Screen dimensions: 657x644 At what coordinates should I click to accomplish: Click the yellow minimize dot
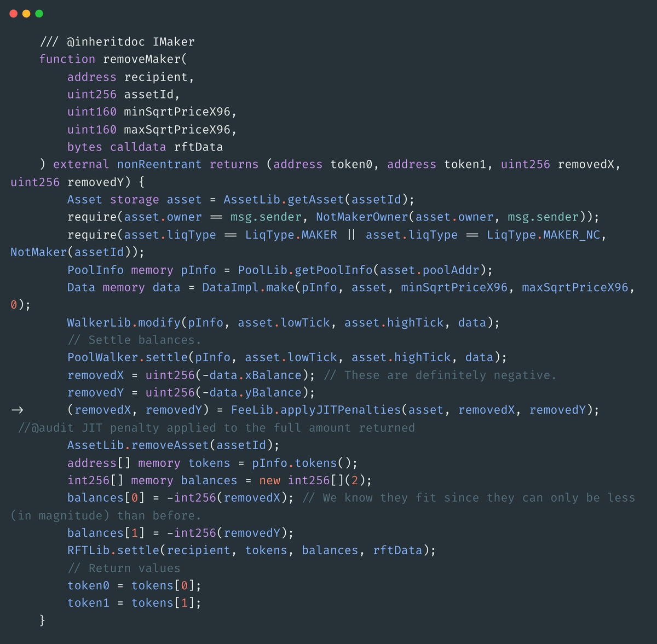(26, 14)
